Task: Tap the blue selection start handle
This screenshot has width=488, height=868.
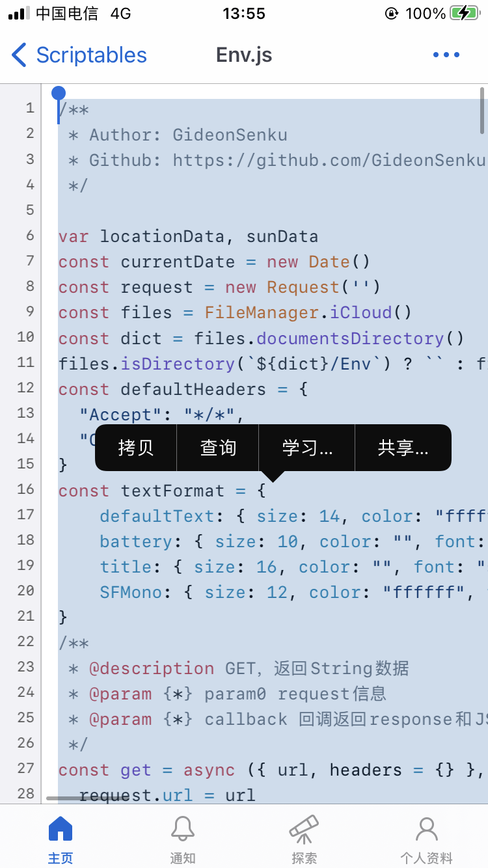Action: tap(59, 94)
